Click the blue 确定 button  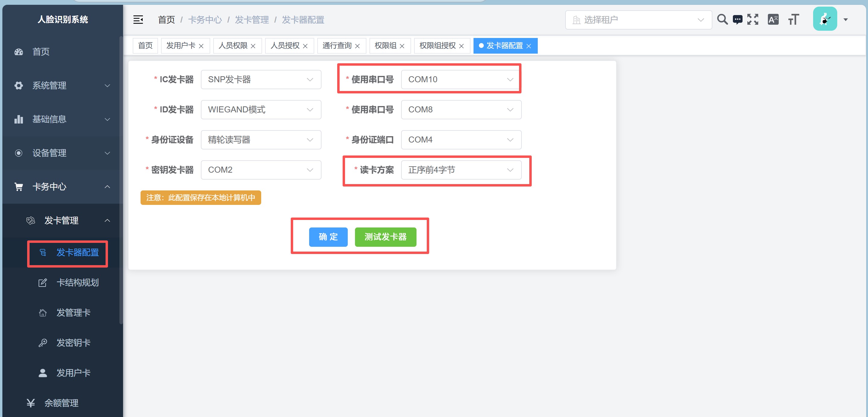click(x=328, y=237)
